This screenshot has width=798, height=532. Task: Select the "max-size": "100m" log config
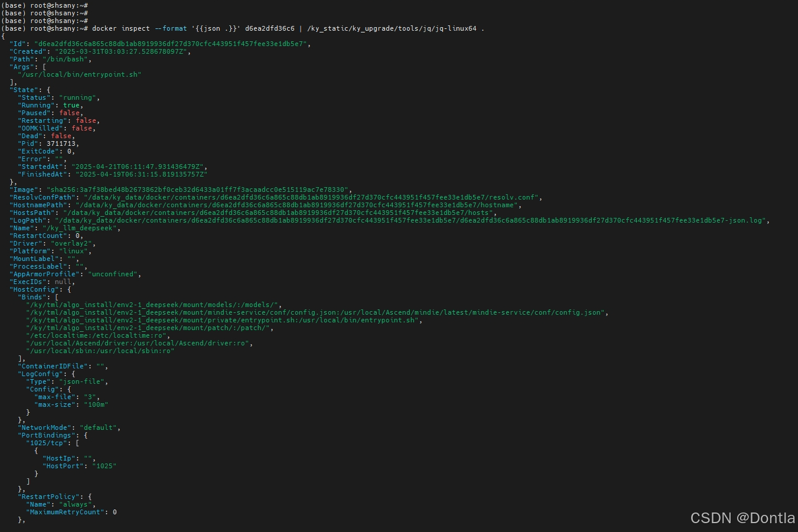coord(71,404)
